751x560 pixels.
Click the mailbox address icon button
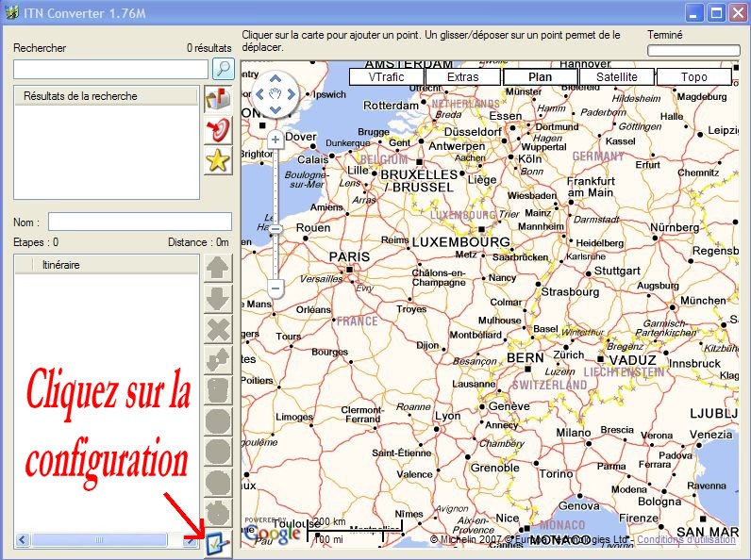pyautogui.click(x=218, y=99)
